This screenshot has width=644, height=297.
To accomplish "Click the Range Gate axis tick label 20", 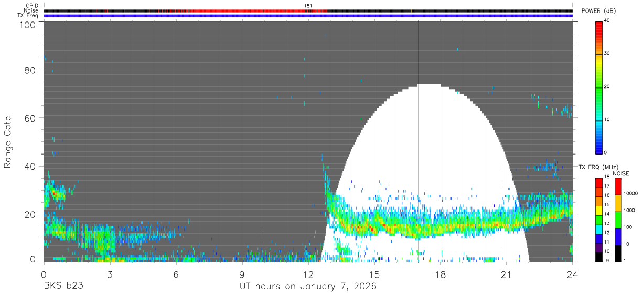I will coord(29,214).
